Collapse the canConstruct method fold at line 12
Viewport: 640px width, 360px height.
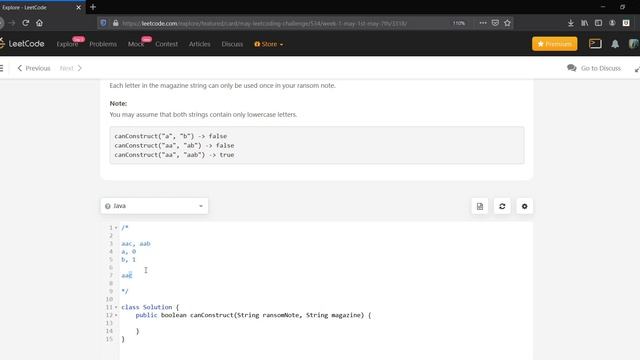point(116,315)
